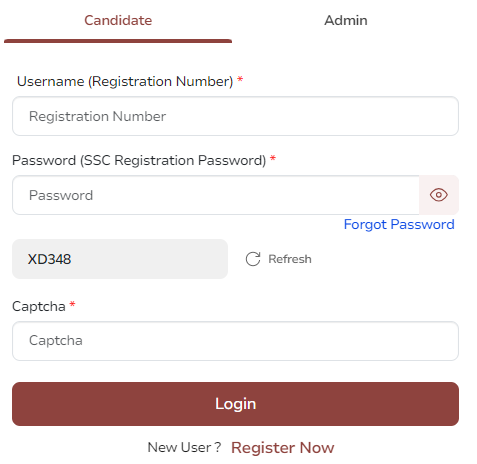477x464 pixels.
Task: Click the New User ? text
Action: click(x=184, y=447)
